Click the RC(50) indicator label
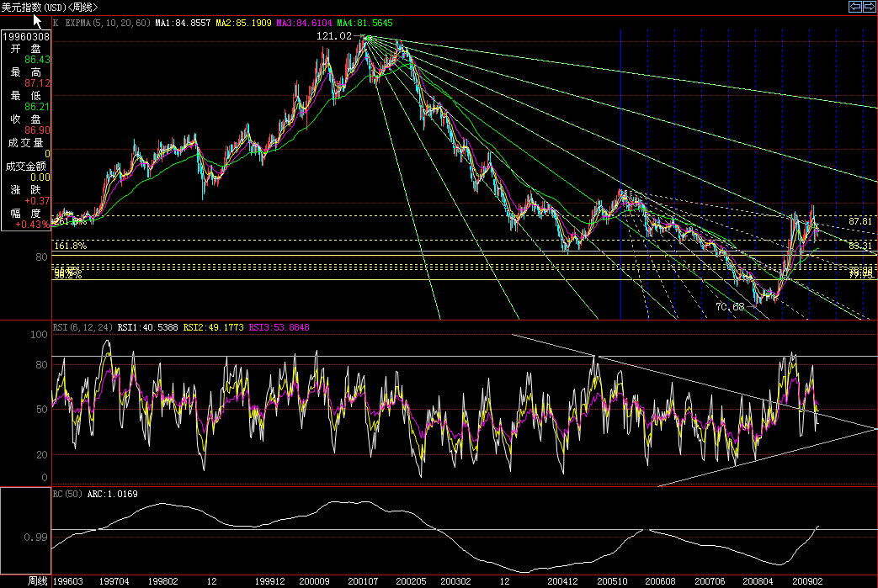This screenshot has width=878, height=588. 67,494
